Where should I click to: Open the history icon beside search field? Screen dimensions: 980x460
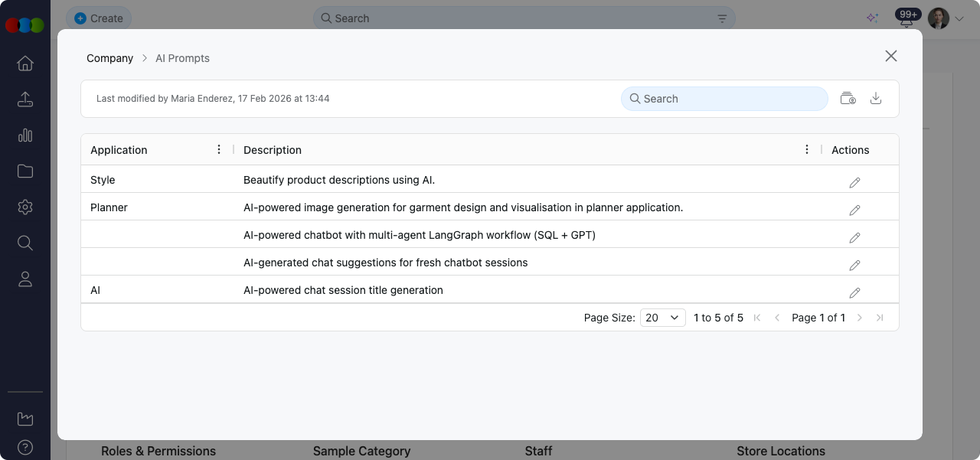tap(848, 99)
